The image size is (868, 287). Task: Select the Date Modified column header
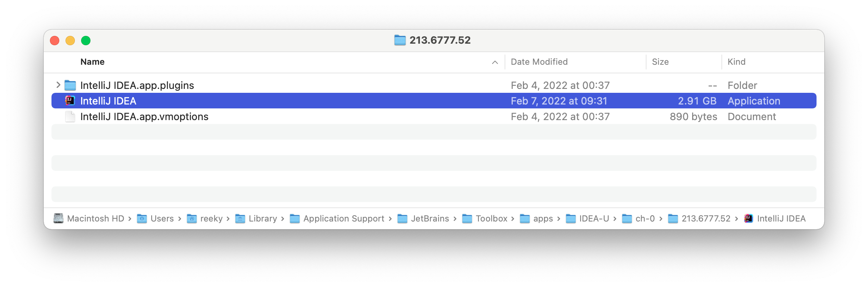pyautogui.click(x=539, y=62)
